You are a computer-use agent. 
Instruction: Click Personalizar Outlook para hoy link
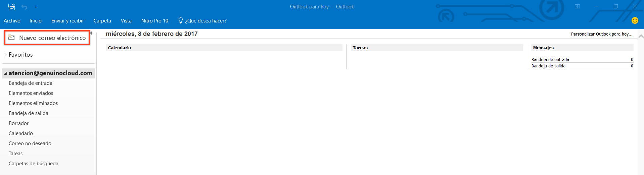point(602,34)
